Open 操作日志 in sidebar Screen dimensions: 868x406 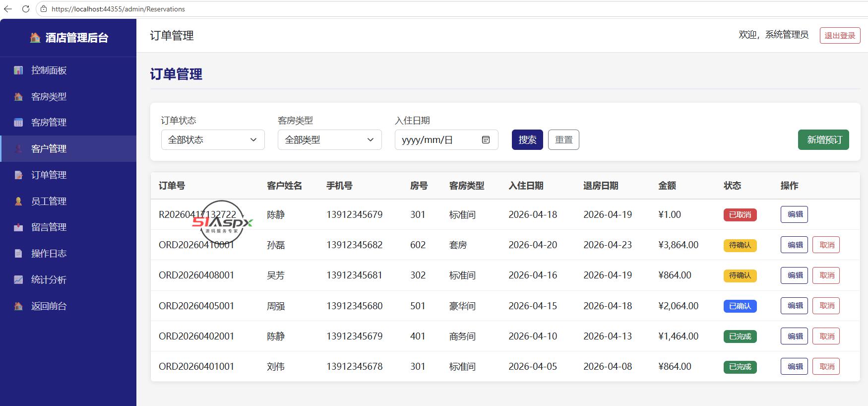coord(68,254)
